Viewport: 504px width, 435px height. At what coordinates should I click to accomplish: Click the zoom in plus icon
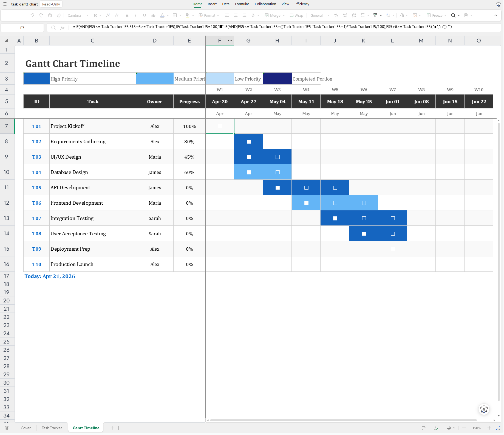(489, 428)
